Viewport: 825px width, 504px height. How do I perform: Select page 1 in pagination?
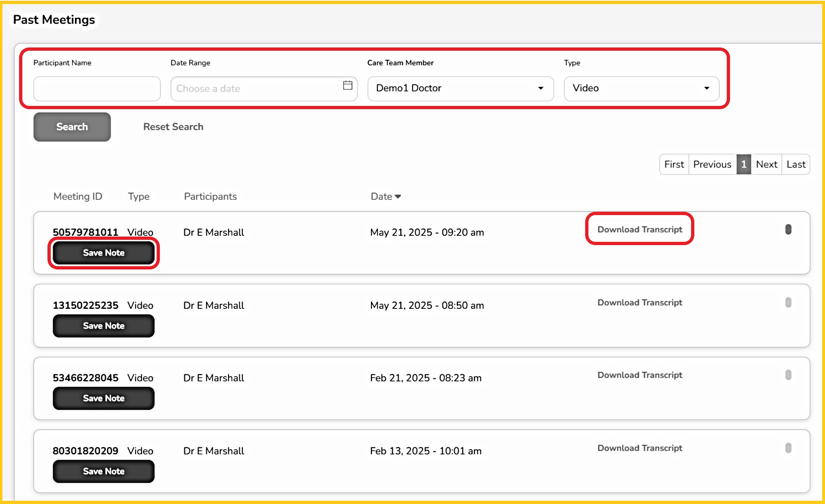point(743,164)
